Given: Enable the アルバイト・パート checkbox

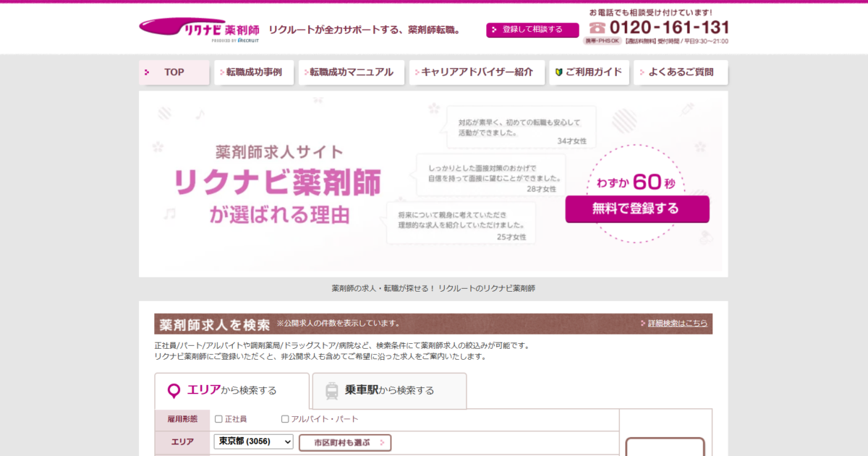Looking at the screenshot, I should point(285,419).
